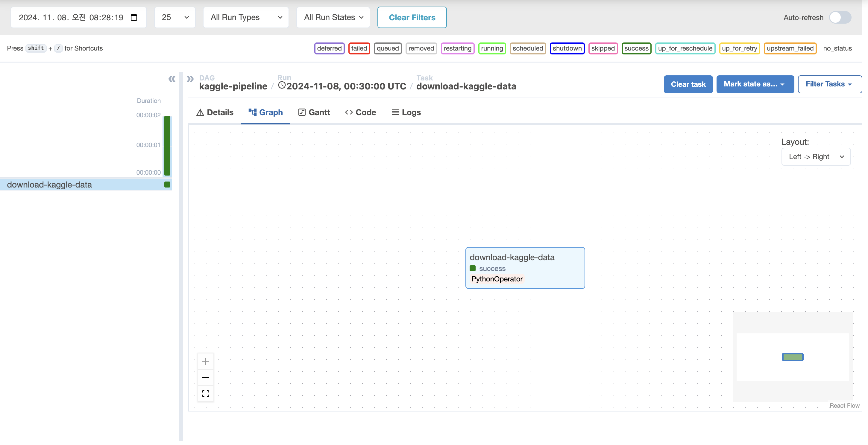Toggle the failed status filter badge
This screenshot has width=868, height=445.
pos(359,48)
